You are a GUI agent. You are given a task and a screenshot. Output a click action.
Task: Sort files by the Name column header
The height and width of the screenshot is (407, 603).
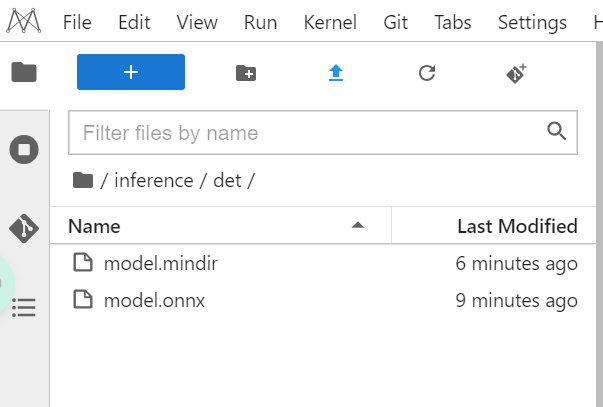tap(94, 226)
